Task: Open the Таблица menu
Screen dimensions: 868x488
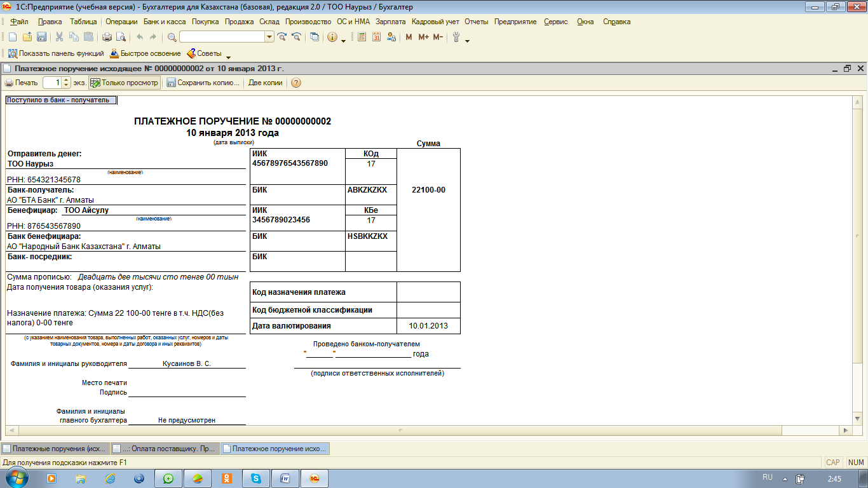Action: 83,22
